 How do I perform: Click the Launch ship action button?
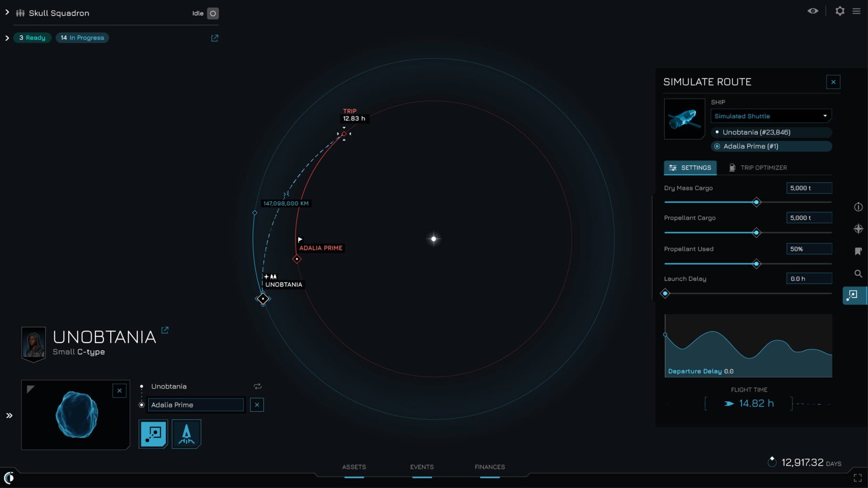[186, 434]
